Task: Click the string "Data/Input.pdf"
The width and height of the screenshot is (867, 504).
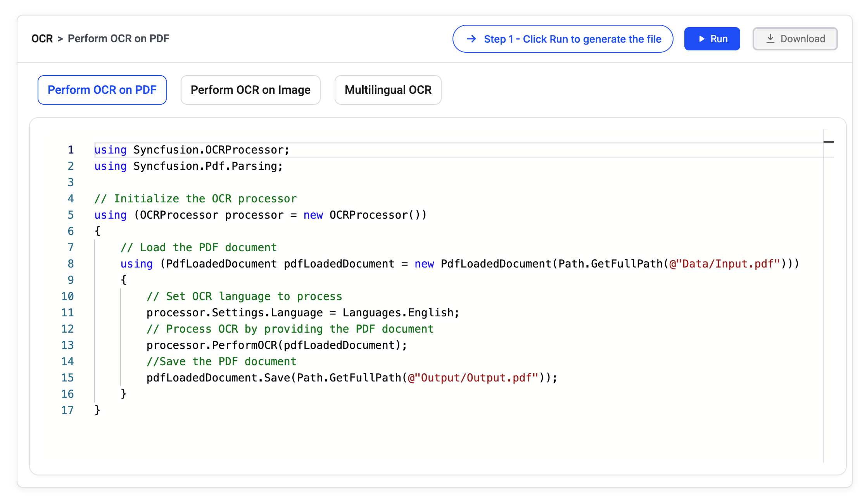Action: pos(728,264)
